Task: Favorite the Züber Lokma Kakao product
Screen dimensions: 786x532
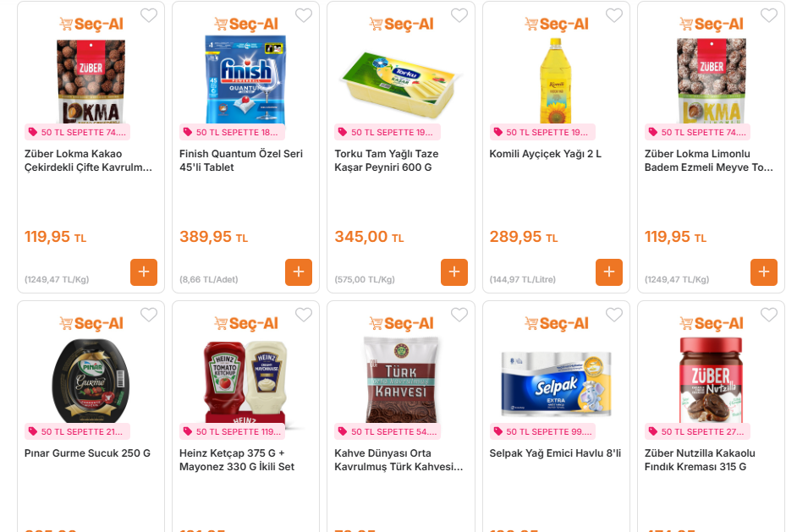Action: [x=149, y=15]
